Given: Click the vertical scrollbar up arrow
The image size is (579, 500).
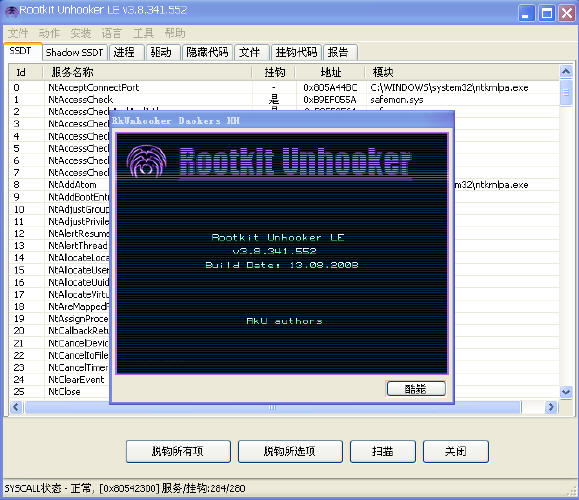Looking at the screenshot, I should click(x=566, y=71).
